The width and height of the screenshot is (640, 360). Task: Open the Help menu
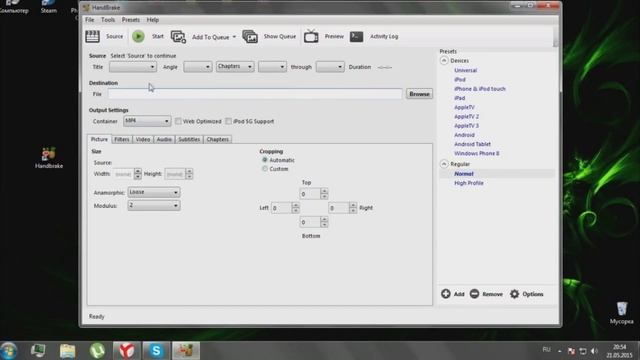click(153, 20)
